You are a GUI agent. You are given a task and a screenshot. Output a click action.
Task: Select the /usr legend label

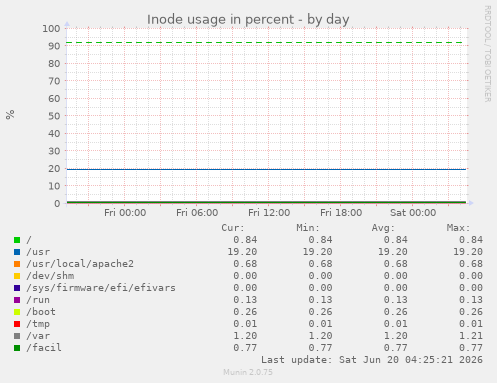38,252
